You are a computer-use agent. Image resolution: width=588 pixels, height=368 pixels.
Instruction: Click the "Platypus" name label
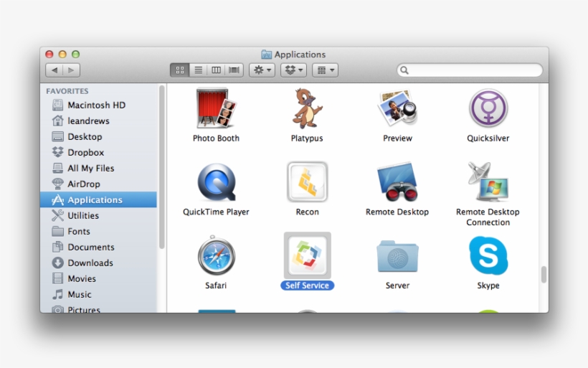point(307,138)
